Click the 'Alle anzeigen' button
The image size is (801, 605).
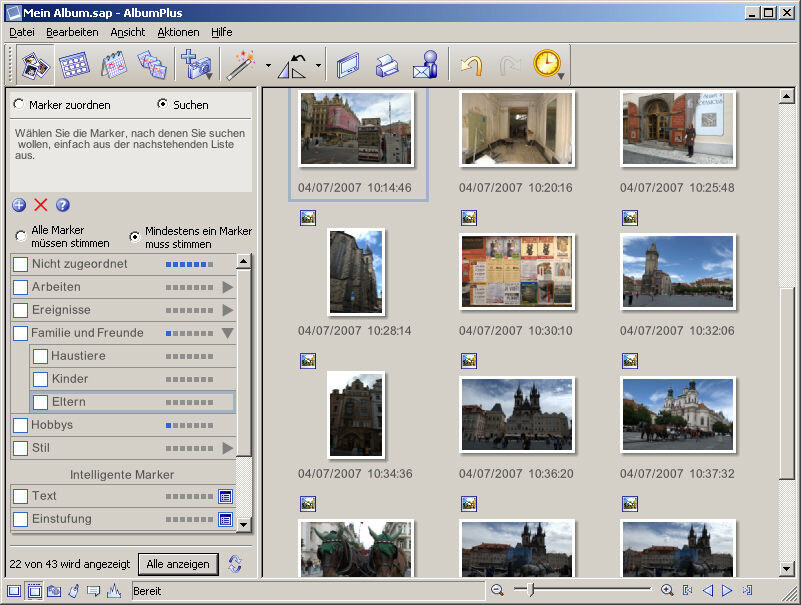coord(177,564)
